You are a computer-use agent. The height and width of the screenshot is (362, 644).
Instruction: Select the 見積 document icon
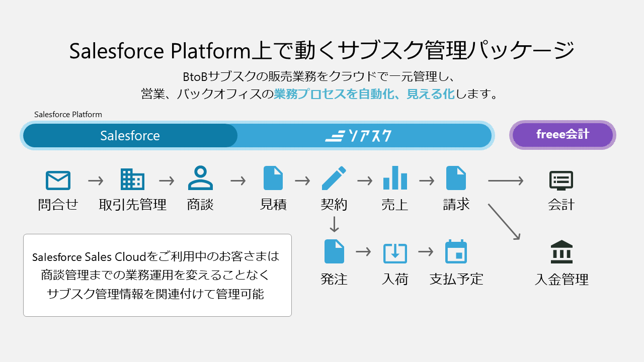[x=273, y=178]
